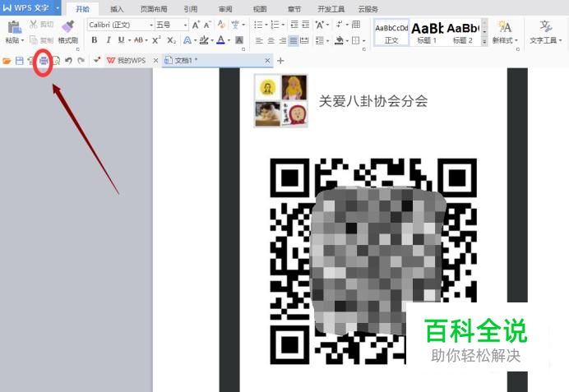The image size is (569, 392).
Task: Open a new document tab with plus
Action: click(280, 61)
